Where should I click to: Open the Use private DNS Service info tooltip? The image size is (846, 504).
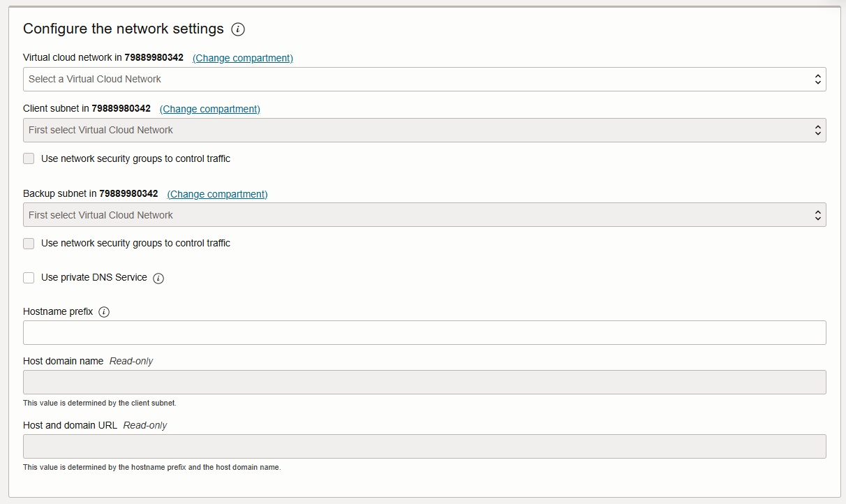click(x=158, y=278)
